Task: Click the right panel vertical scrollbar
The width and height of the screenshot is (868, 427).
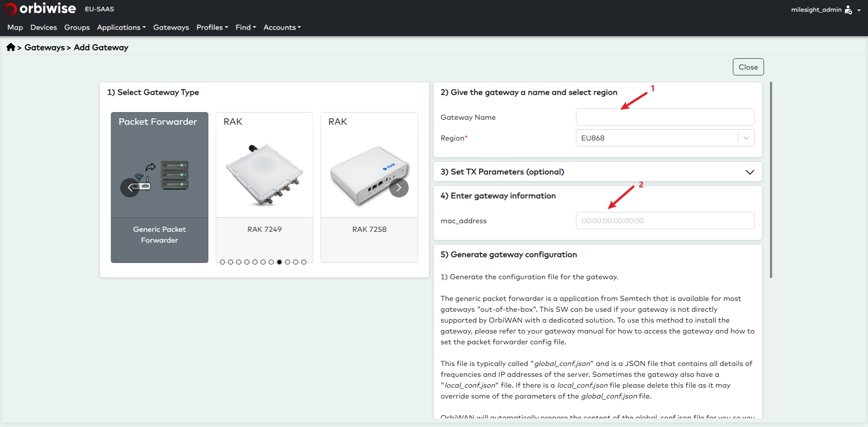Action: coord(771,180)
